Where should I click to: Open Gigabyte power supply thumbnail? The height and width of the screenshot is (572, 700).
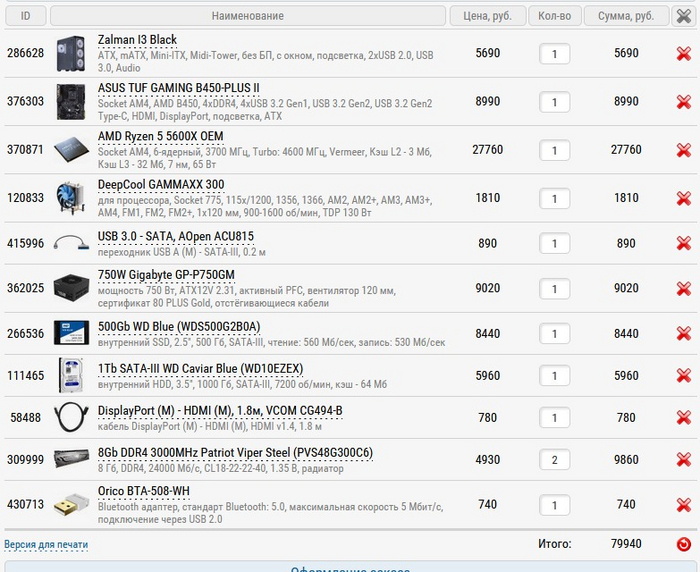coord(71,288)
